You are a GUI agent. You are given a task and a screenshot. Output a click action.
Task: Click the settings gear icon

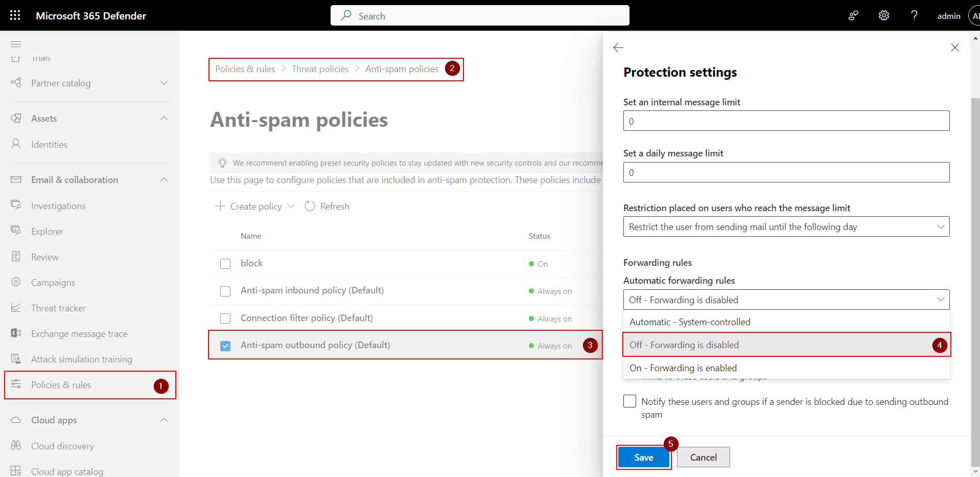883,15
